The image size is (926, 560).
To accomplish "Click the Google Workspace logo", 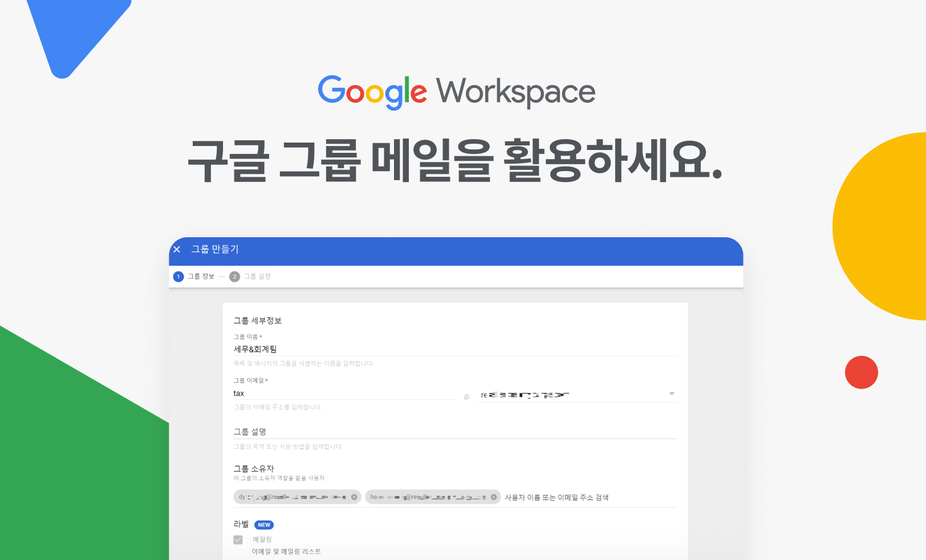I will (457, 92).
